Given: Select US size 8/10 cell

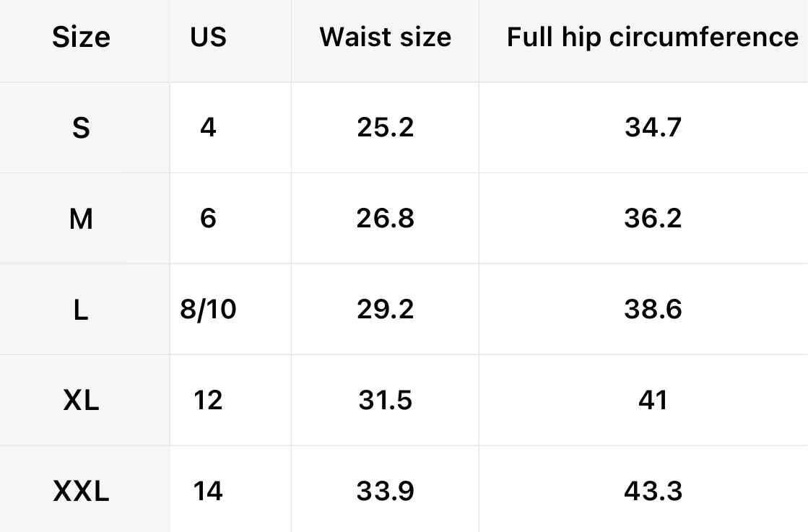Looking at the screenshot, I should pyautogui.click(x=208, y=310).
